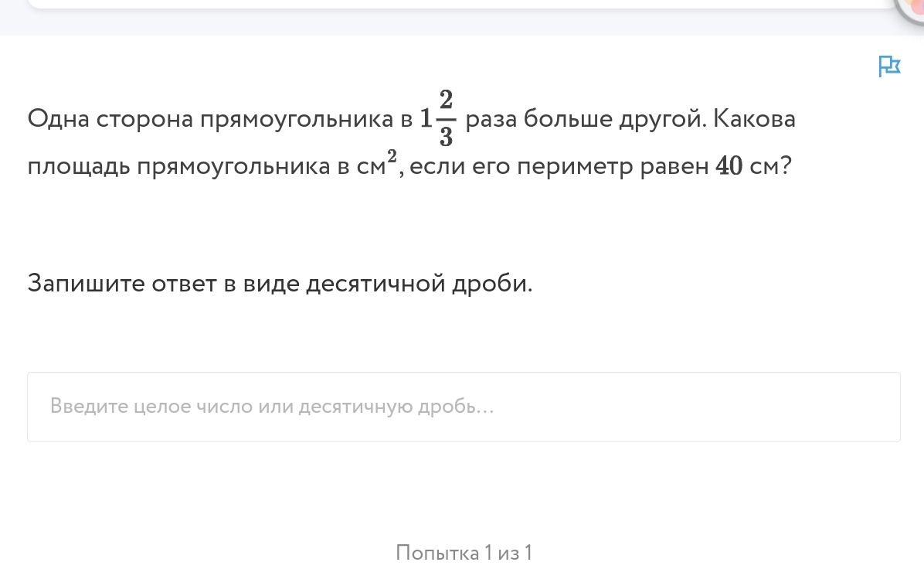
Task: Click the flag icon to report the question
Action: coord(888,66)
